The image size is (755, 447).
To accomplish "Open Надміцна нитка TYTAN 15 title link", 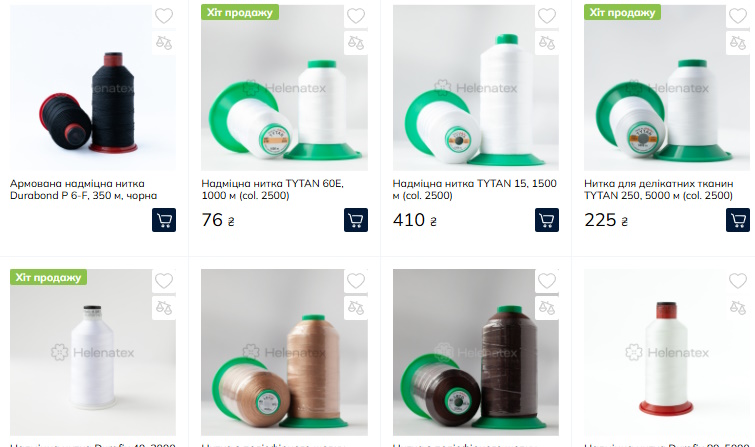I will (x=474, y=189).
